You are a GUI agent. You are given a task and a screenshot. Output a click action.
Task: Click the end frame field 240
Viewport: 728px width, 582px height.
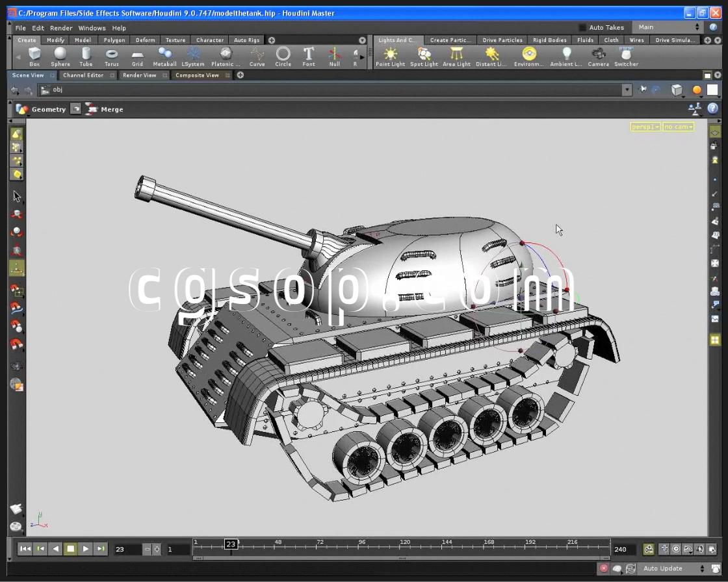tap(624, 550)
